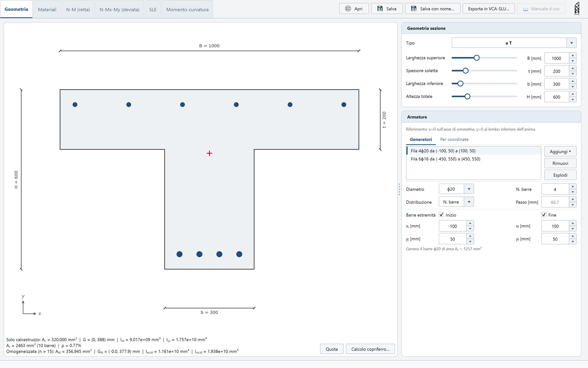Click the Altezza totale slider handle
588x368 pixels.
click(x=467, y=96)
